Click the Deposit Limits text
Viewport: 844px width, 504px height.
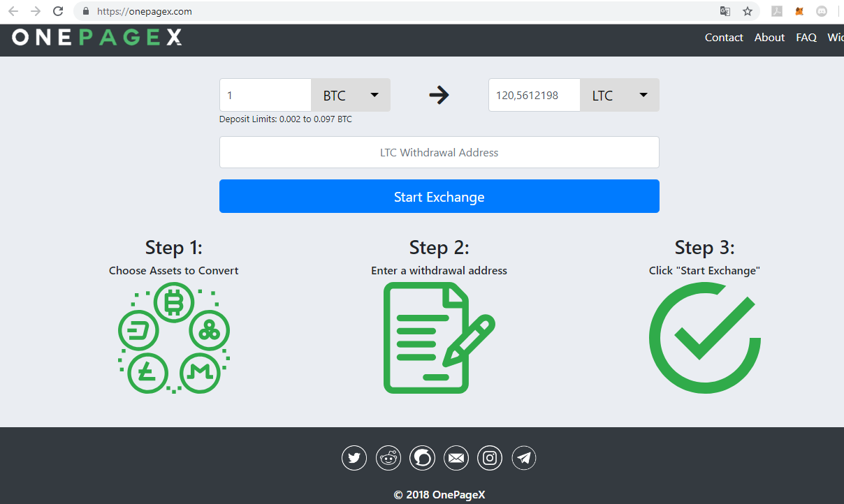click(x=286, y=119)
